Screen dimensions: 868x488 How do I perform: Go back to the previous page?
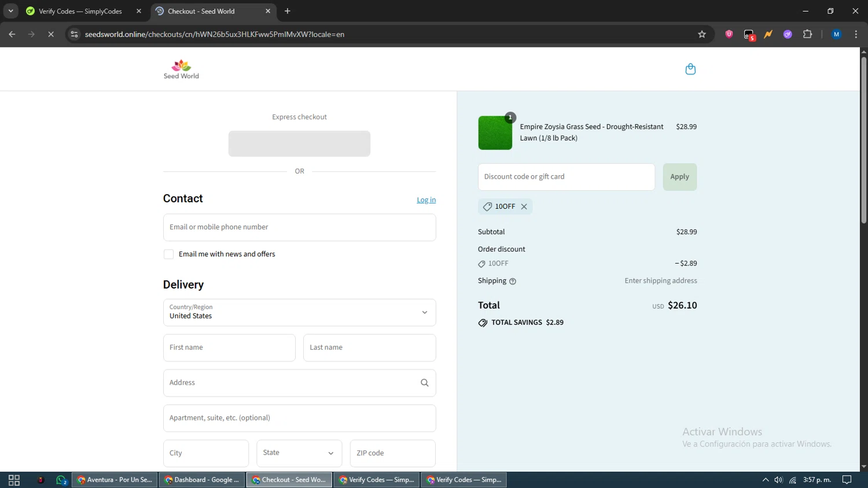tap(12, 34)
